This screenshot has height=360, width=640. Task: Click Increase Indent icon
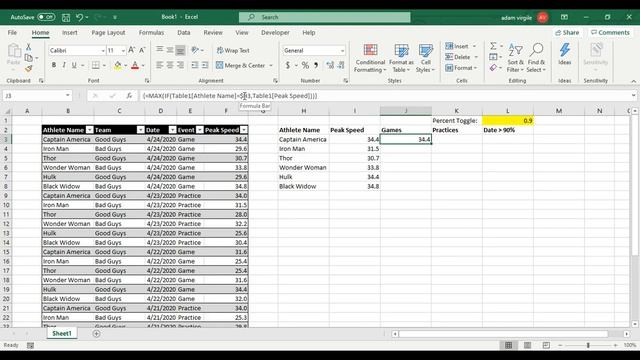coord(205,65)
